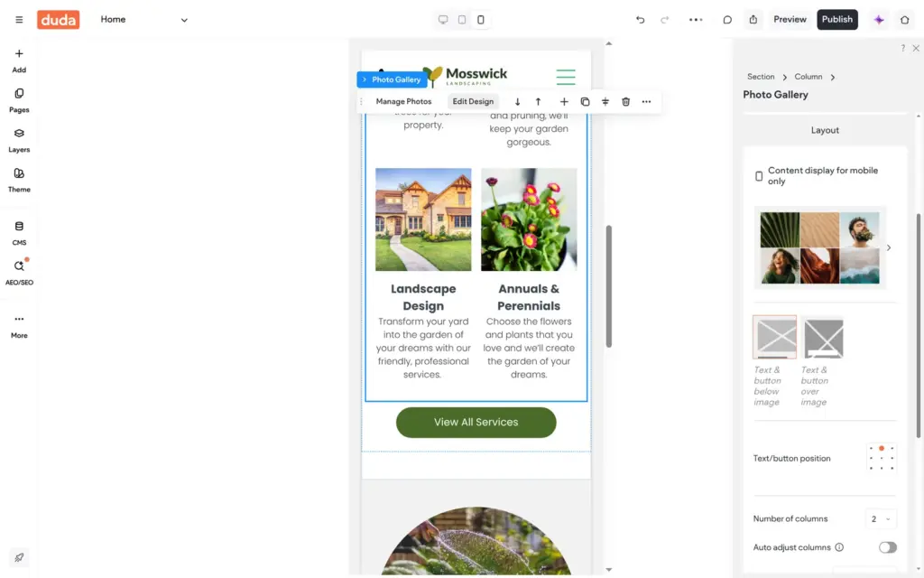The height and width of the screenshot is (578, 924).
Task: Open the CMS panel
Action: tap(19, 234)
